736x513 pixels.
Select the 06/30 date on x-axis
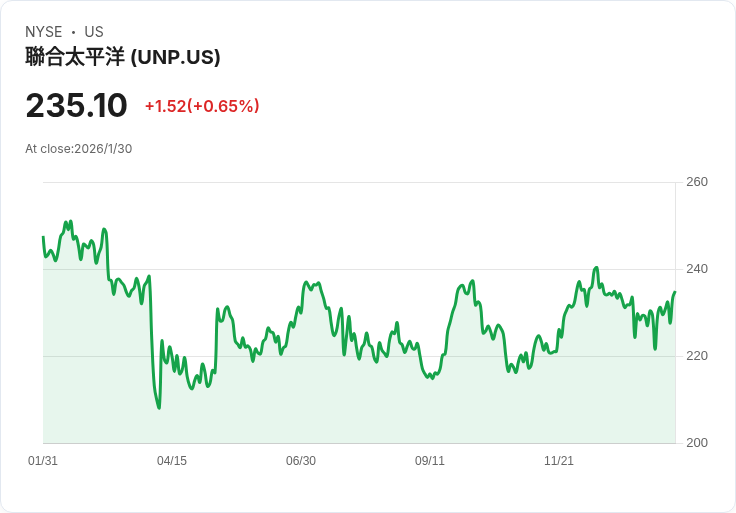pyautogui.click(x=301, y=461)
